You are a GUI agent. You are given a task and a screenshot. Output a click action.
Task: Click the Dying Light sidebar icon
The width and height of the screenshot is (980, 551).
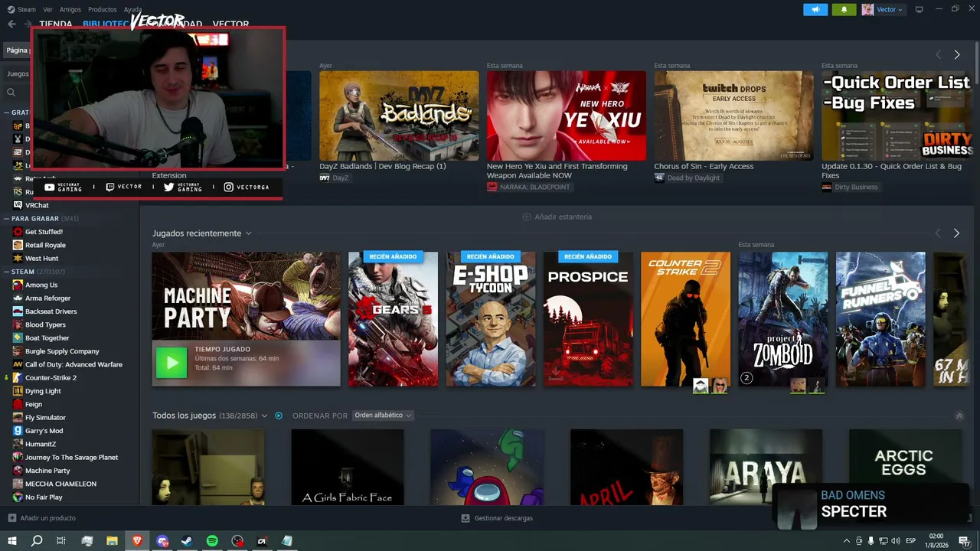click(18, 391)
